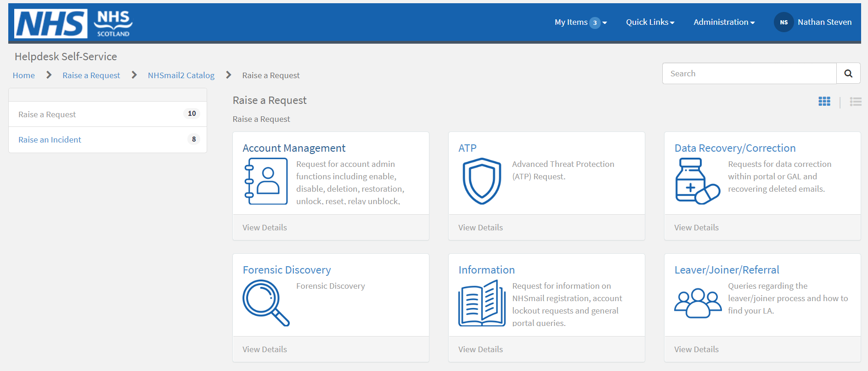View Details for Data Recovery/Correction

[x=696, y=228]
